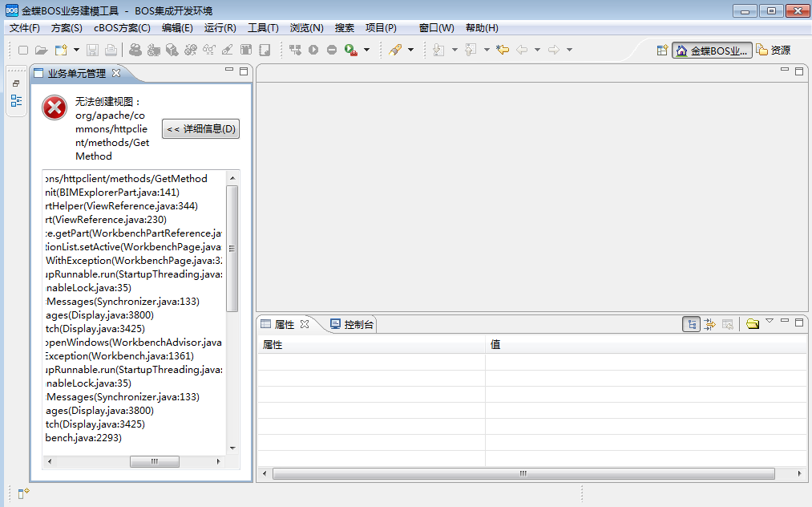Click the glasses-shaped toolbar icon
The height and width of the screenshot is (507, 812).
209,50
